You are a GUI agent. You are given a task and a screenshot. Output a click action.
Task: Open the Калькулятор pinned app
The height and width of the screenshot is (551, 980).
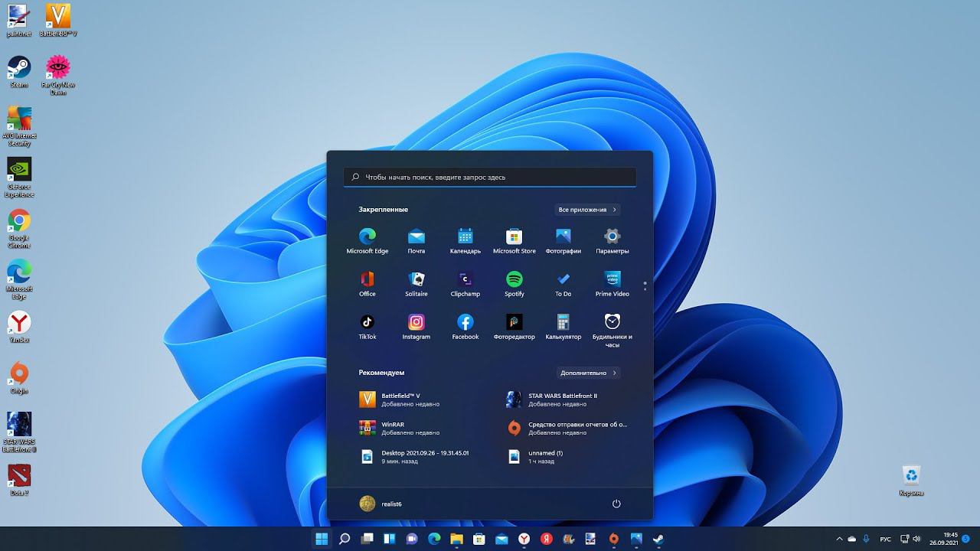tap(563, 326)
